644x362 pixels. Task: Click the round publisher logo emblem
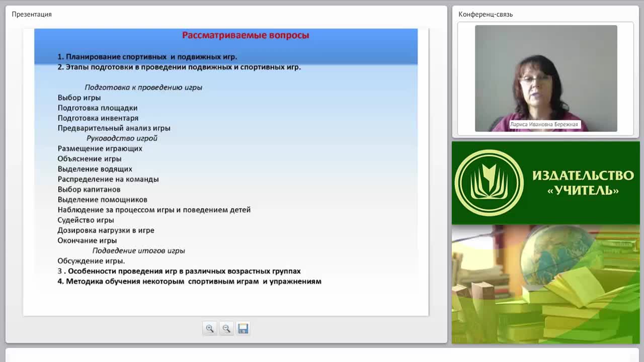pyautogui.click(x=489, y=183)
